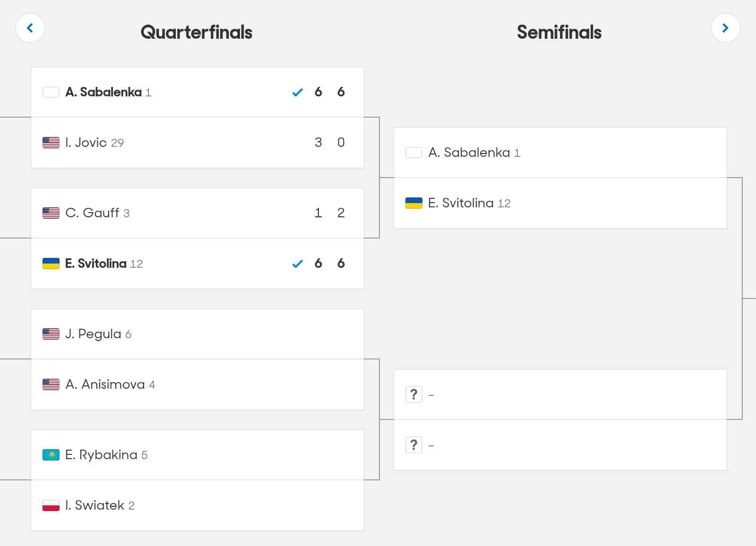Go to next bracket round arrow
The height and width of the screenshot is (546, 756).
(x=725, y=28)
